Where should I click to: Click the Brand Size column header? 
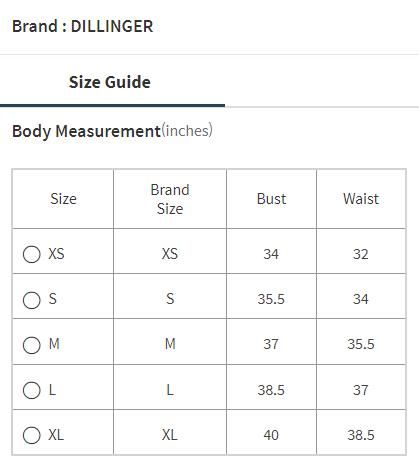tap(170, 199)
